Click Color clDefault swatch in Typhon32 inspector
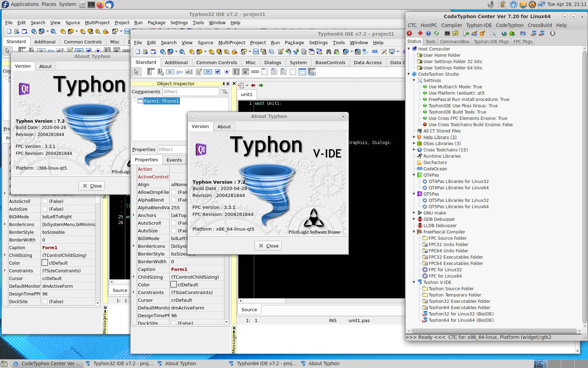 tap(45, 263)
